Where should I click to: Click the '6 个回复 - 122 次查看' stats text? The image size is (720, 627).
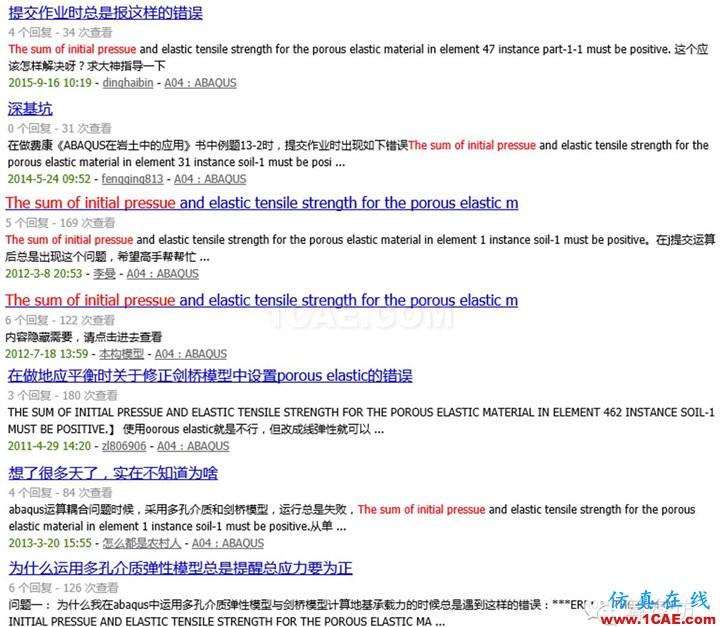pyautogui.click(x=60, y=321)
